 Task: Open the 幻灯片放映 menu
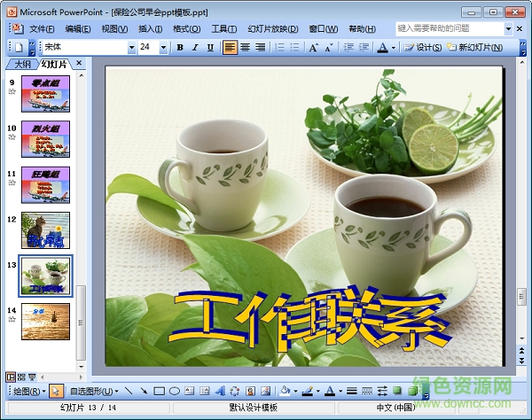(273, 28)
